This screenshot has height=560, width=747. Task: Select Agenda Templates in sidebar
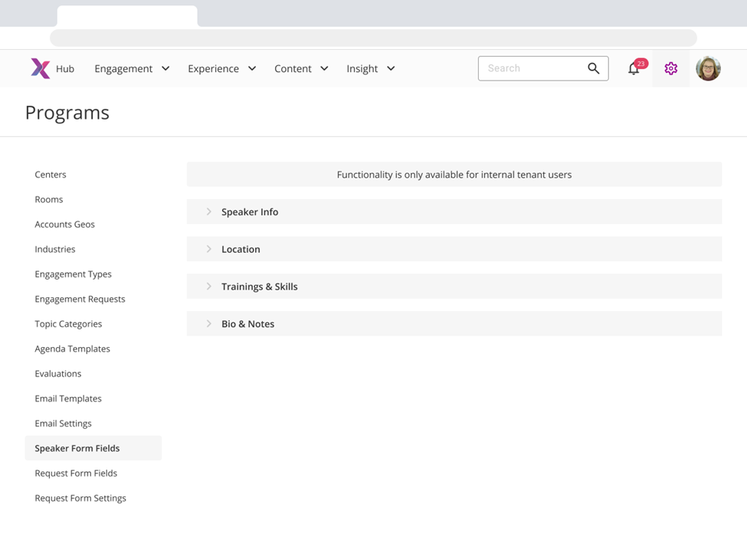pos(72,349)
